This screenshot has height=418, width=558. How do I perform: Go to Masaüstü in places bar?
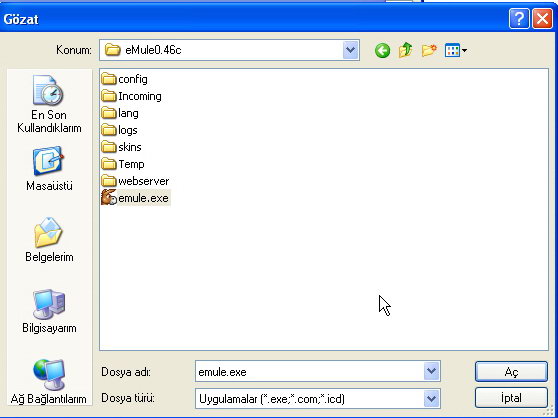tap(49, 169)
